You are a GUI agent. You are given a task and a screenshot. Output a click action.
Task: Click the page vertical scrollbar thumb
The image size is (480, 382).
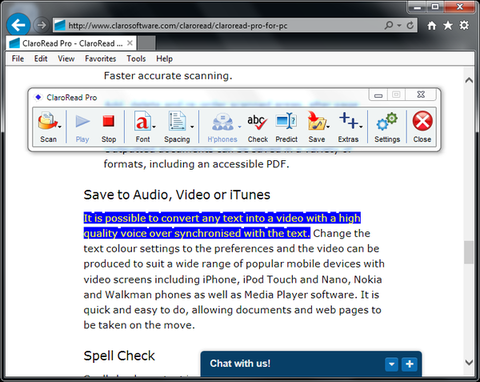[469, 252]
